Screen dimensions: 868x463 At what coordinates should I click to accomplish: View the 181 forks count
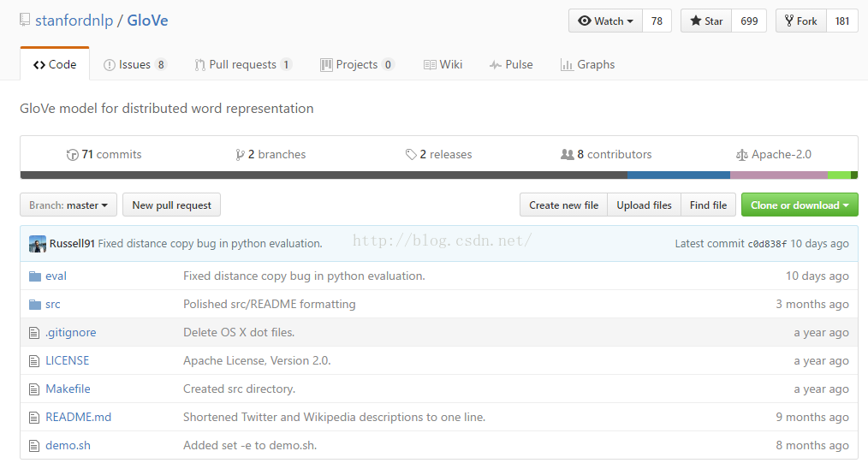842,21
